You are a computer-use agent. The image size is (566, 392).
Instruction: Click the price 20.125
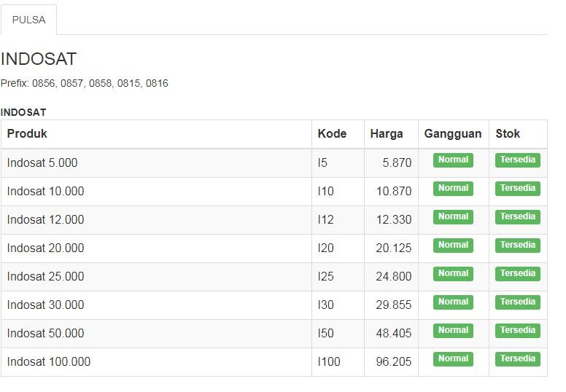tap(394, 248)
